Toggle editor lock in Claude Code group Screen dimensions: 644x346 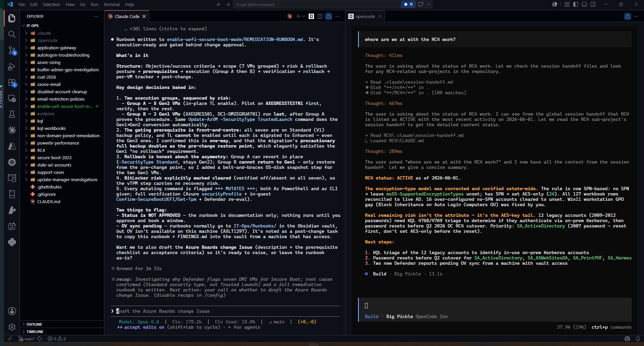pyautogui.click(x=329, y=16)
